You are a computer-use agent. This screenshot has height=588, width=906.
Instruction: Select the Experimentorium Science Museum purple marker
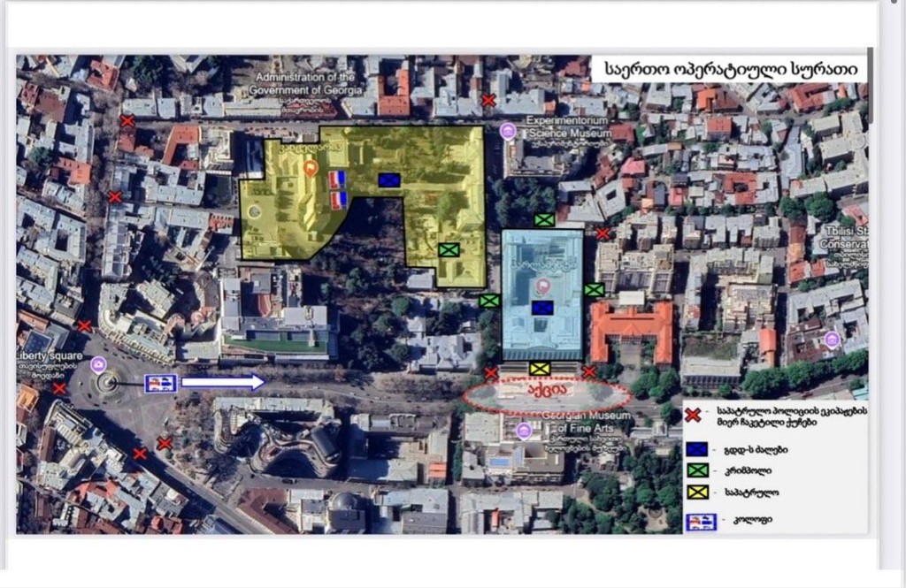[508, 132]
